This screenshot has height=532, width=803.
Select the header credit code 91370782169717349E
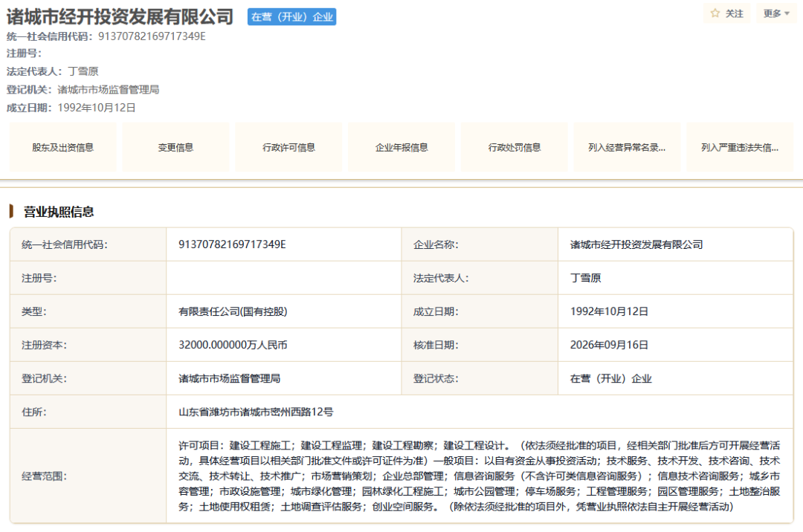(x=152, y=36)
